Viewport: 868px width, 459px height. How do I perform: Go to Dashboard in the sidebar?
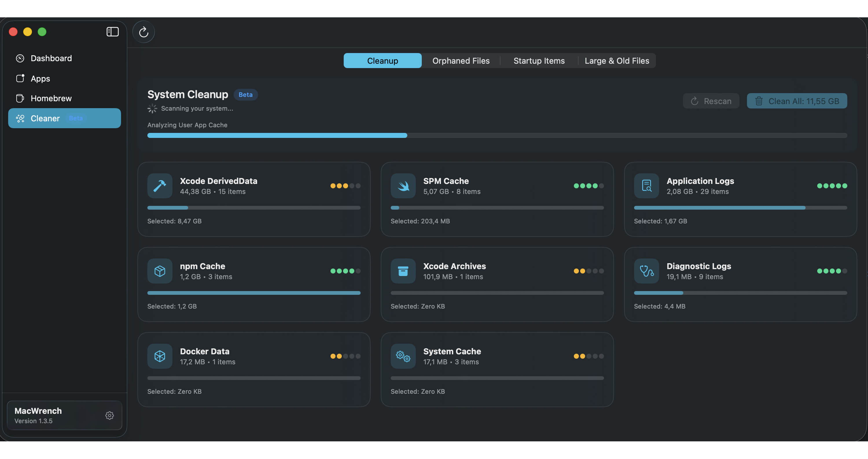[64, 58]
